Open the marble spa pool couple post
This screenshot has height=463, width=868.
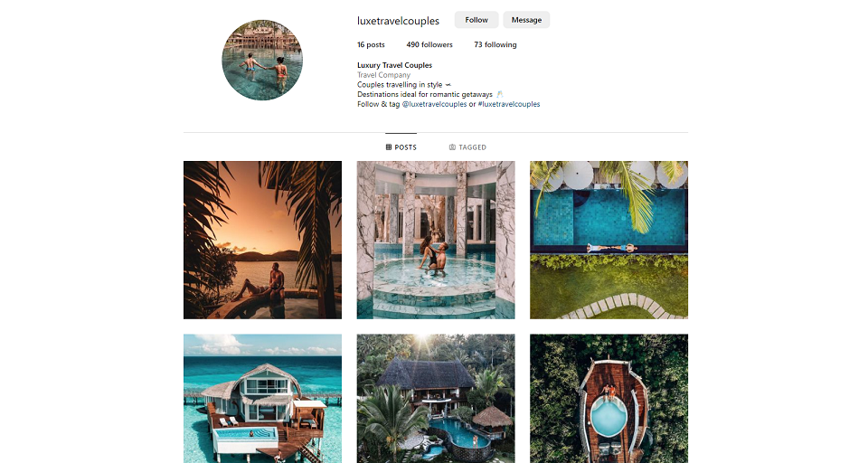(436, 240)
